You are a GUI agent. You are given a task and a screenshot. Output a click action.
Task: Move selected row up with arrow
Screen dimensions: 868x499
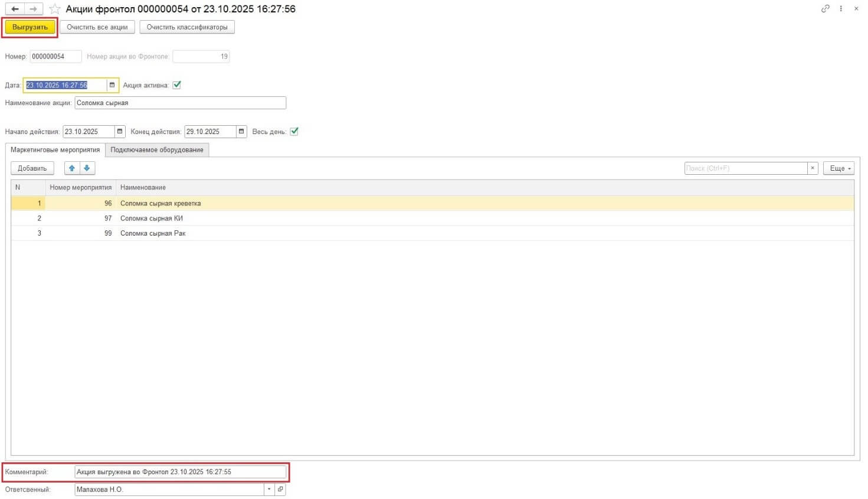click(x=72, y=168)
